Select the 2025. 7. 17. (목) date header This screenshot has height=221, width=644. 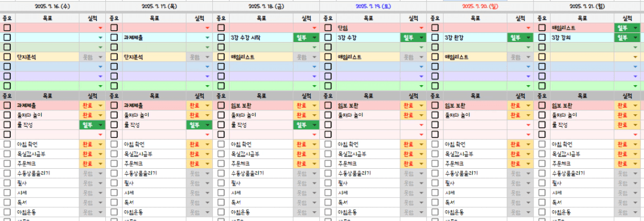(x=159, y=7)
